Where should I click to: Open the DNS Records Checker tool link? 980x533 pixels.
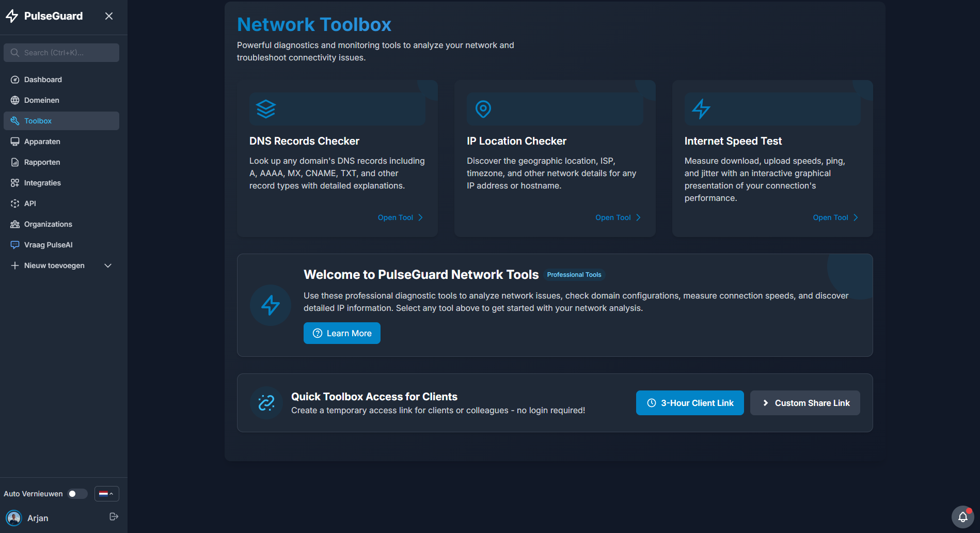click(400, 217)
